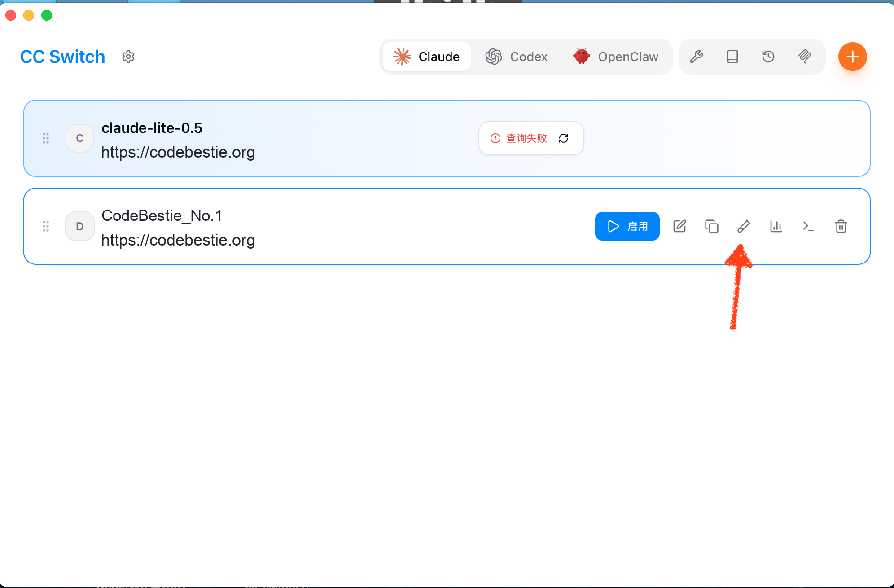The image size is (894, 588).
Task: Open the book icon in toolbar
Action: [x=732, y=57]
